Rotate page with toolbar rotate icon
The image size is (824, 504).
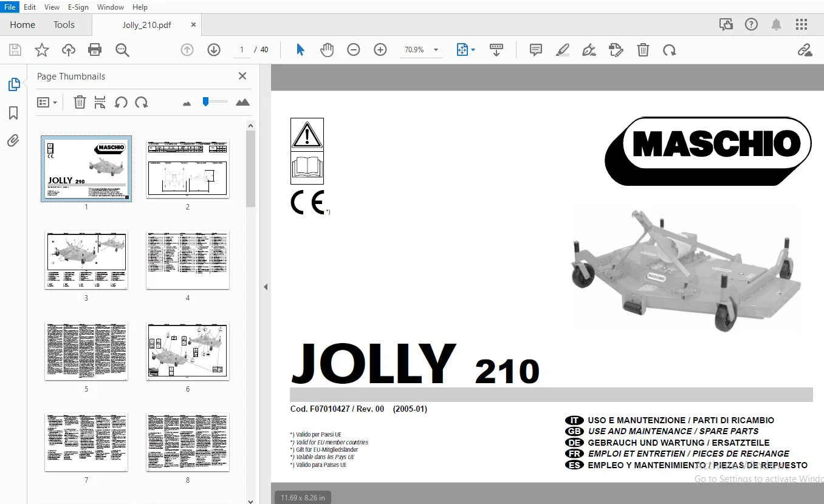point(670,50)
